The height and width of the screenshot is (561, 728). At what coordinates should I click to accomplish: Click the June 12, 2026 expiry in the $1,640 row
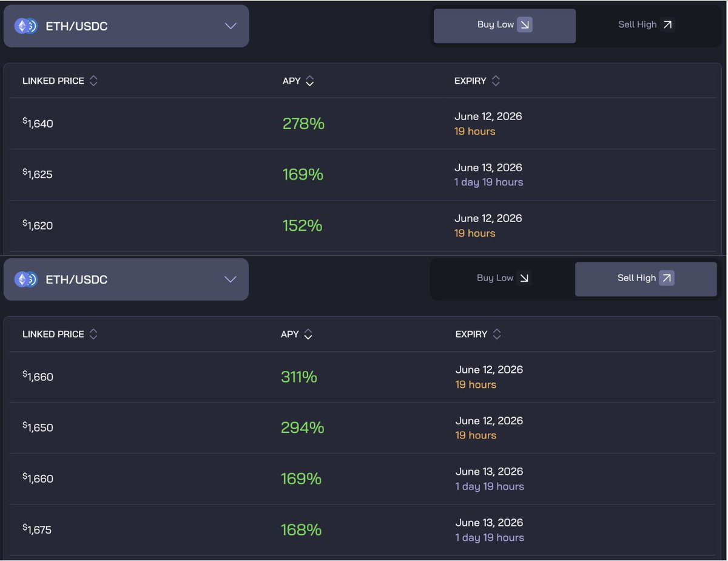point(488,117)
